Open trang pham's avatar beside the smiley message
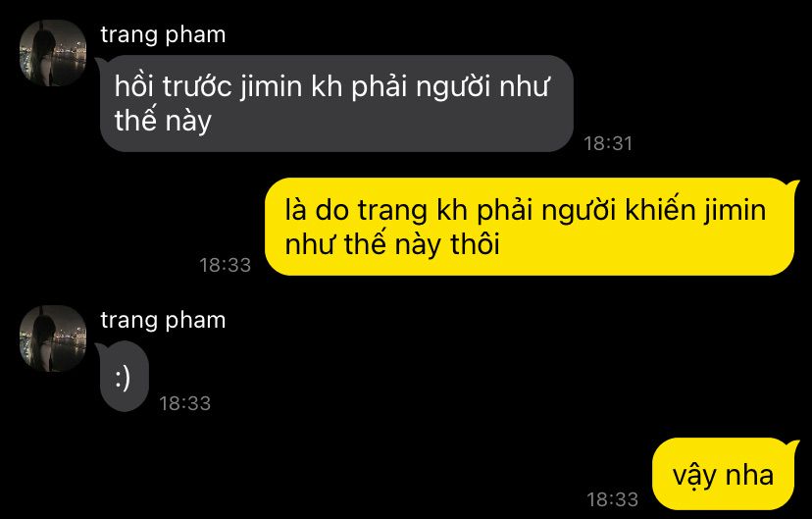Image resolution: width=812 pixels, height=519 pixels. (x=53, y=338)
